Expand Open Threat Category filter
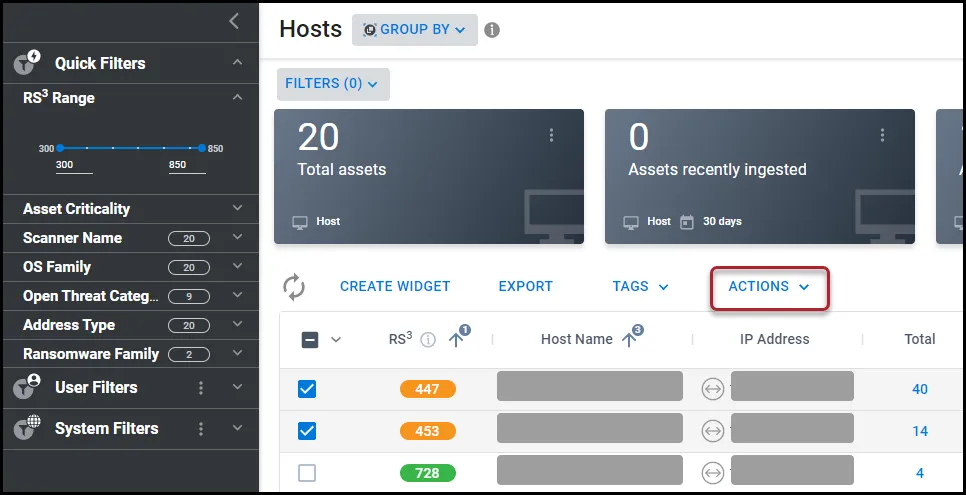 pyautogui.click(x=237, y=295)
